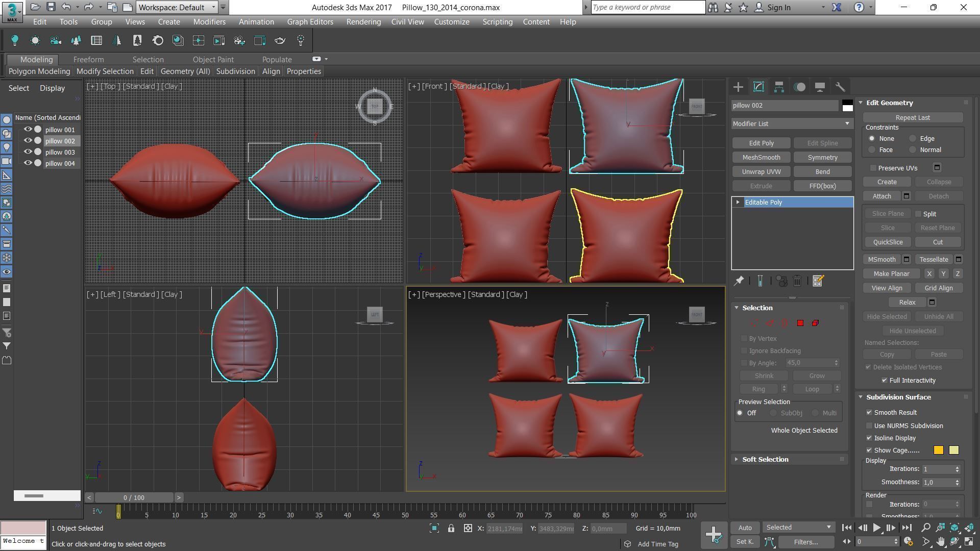Image resolution: width=980 pixels, height=551 pixels.
Task: Open the Modify command panel tab
Action: tap(758, 87)
